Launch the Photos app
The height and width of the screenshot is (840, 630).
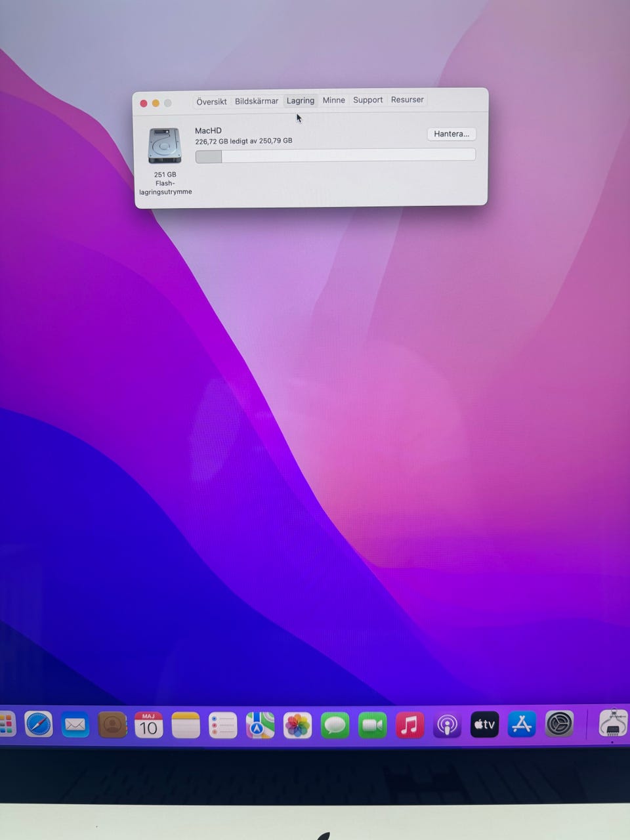point(297,725)
